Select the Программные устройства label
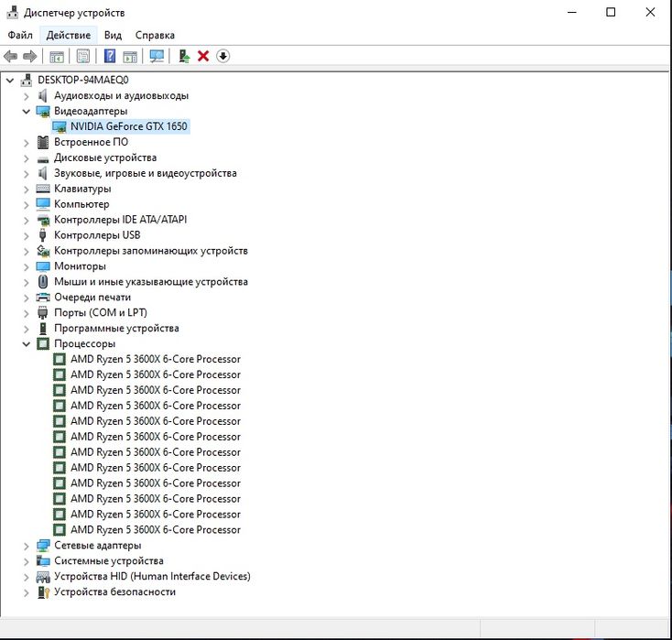Viewport: 672px width, 640px height. click(116, 329)
